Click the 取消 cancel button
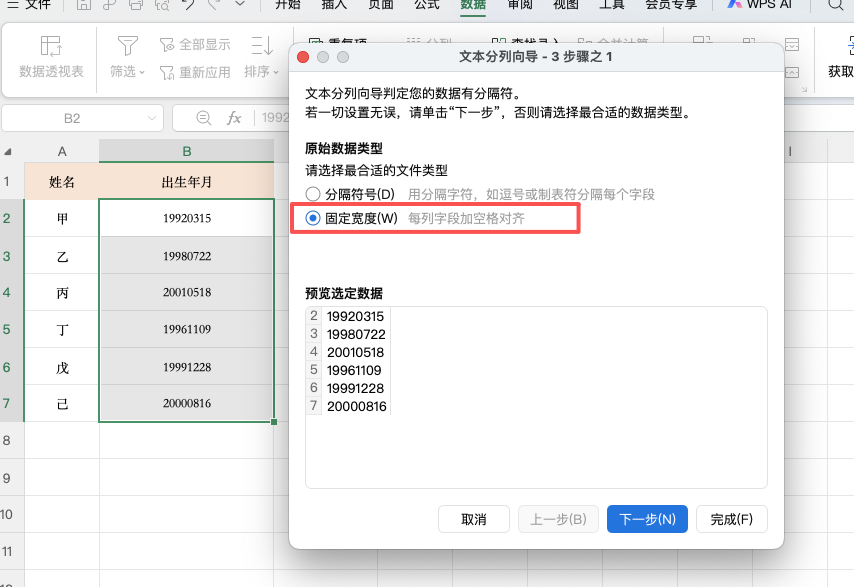The height and width of the screenshot is (587, 854). point(474,519)
